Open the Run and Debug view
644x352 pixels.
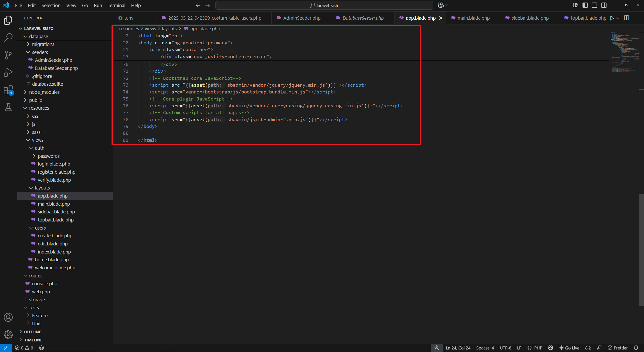[8, 72]
